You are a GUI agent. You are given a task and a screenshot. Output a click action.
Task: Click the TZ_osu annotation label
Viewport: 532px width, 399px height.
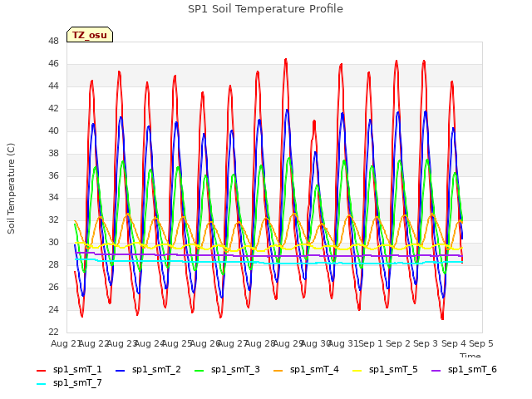(90, 35)
